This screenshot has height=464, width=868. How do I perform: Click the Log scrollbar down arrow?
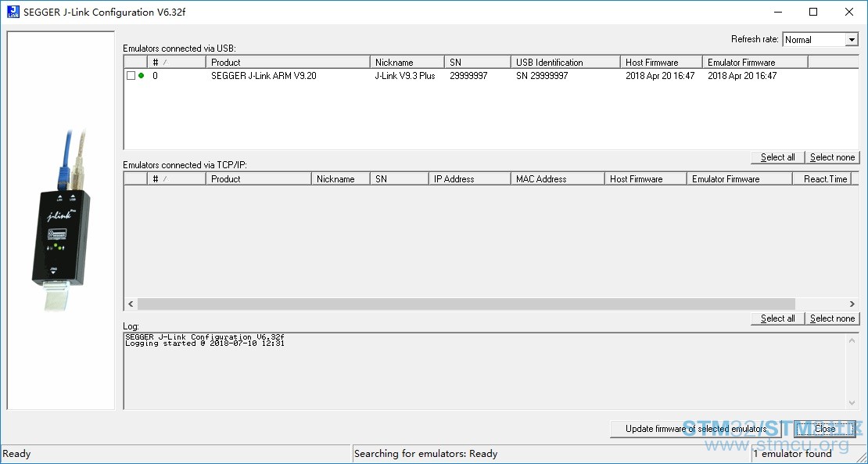click(852, 402)
